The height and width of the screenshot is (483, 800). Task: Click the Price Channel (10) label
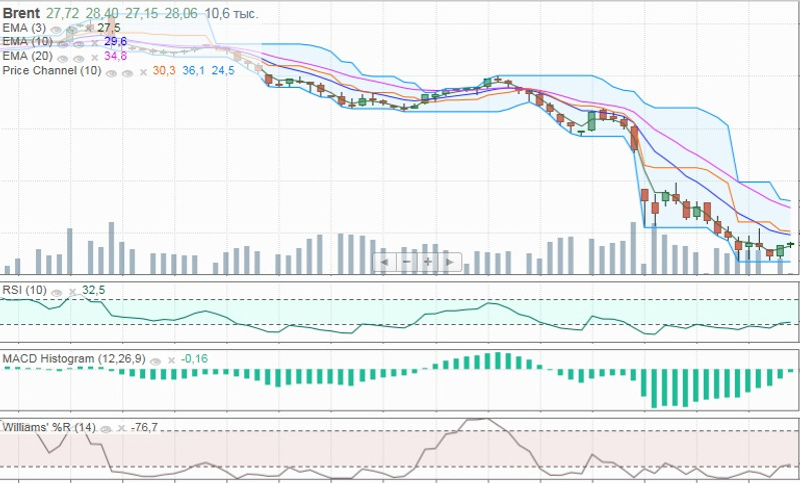pos(52,70)
